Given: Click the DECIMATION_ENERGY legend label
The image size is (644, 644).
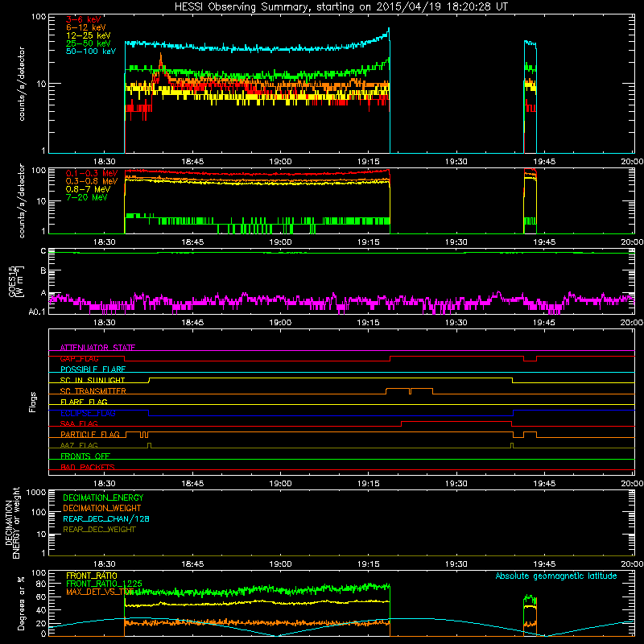Looking at the screenshot, I should (103, 497).
